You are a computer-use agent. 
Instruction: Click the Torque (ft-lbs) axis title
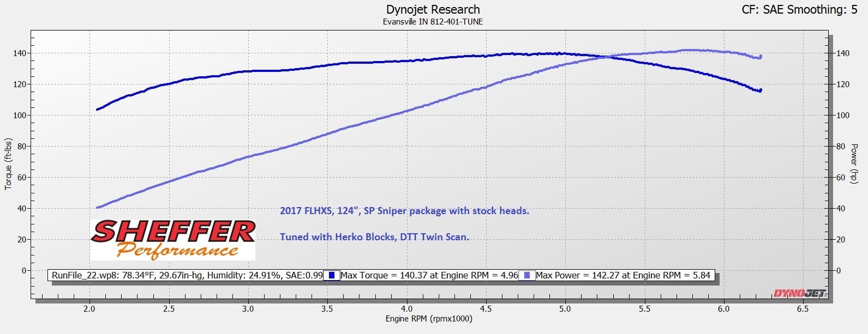point(8,163)
